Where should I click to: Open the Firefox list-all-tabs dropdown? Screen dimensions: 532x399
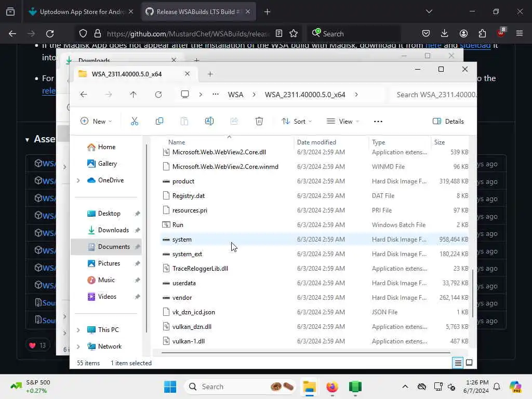(429, 11)
